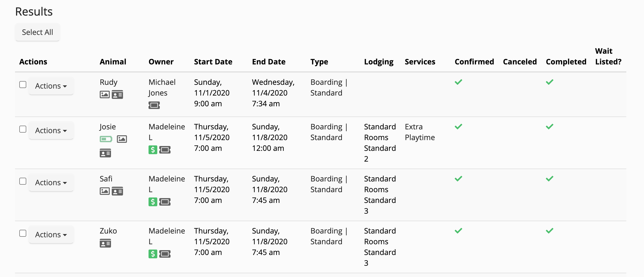Click the green Confirmed checkmark on Safi's row
Image resolution: width=644 pixels, height=277 pixels.
[459, 178]
